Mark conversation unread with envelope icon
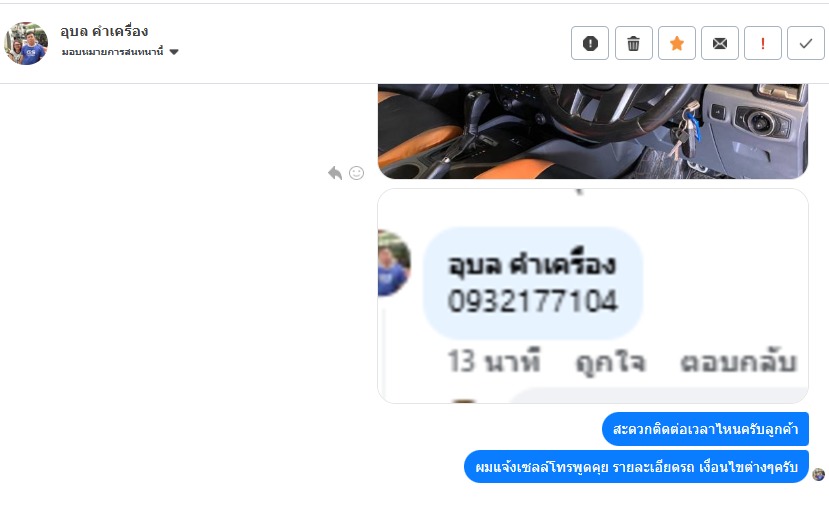Viewport: 829px width, 506px height. [x=720, y=43]
